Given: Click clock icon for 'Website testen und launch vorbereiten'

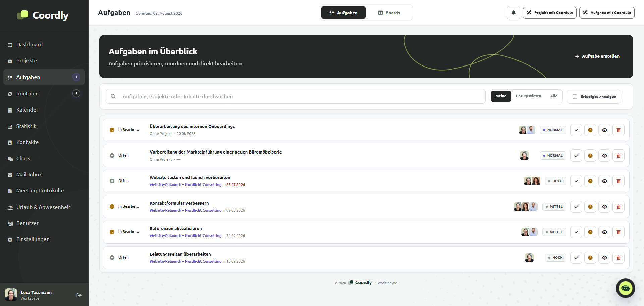Looking at the screenshot, I should pyautogui.click(x=590, y=181).
